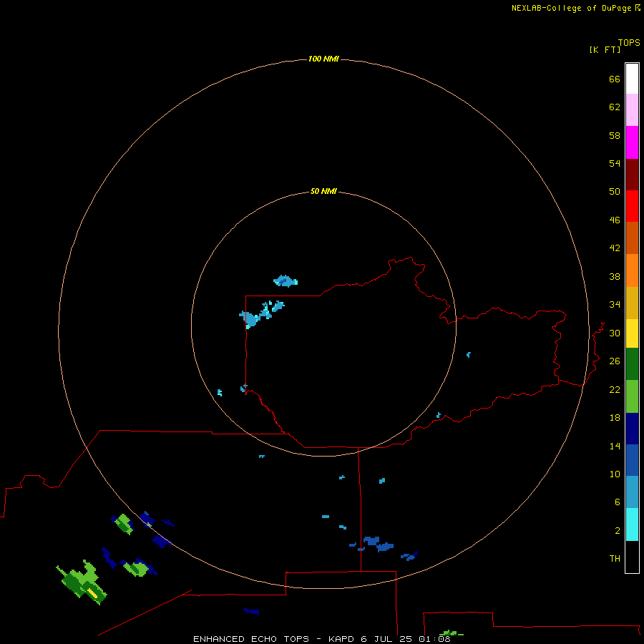Click the dark orange legend swatch
This screenshot has width=644, height=644.
pos(632,238)
